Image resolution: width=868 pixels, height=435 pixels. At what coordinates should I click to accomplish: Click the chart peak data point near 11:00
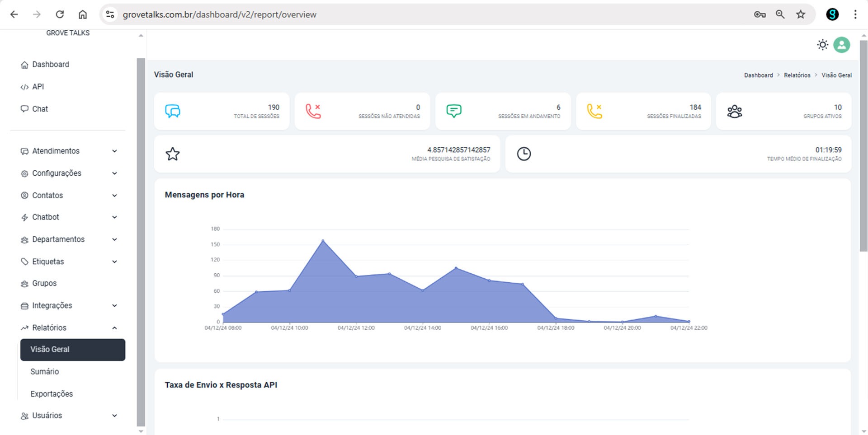click(323, 241)
